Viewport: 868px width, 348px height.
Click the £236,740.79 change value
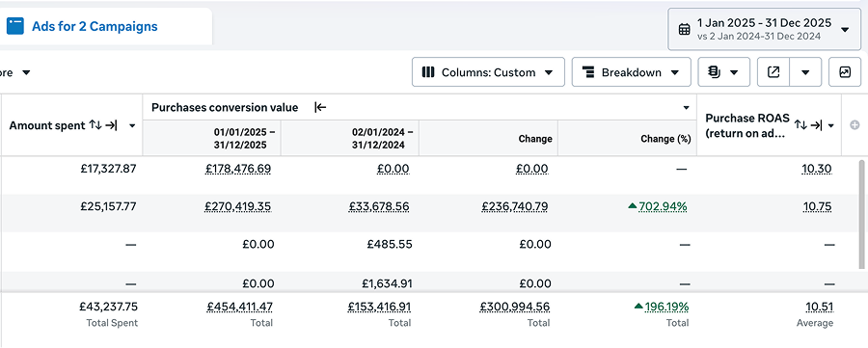click(515, 206)
